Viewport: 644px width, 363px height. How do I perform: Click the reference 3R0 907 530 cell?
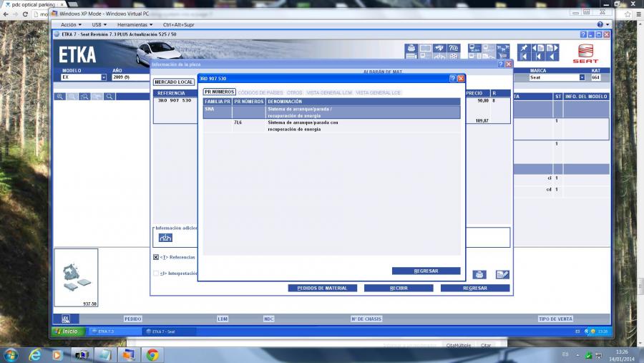click(175, 100)
